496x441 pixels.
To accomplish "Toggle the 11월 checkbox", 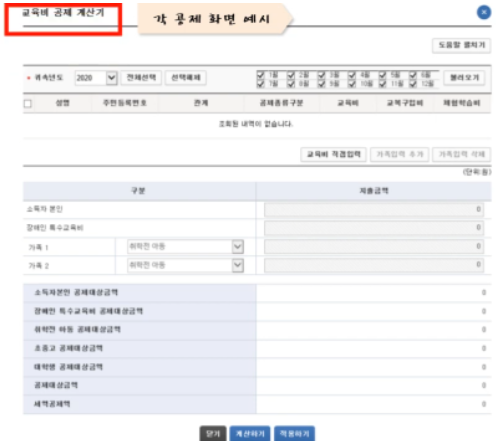I will pos(383,84).
